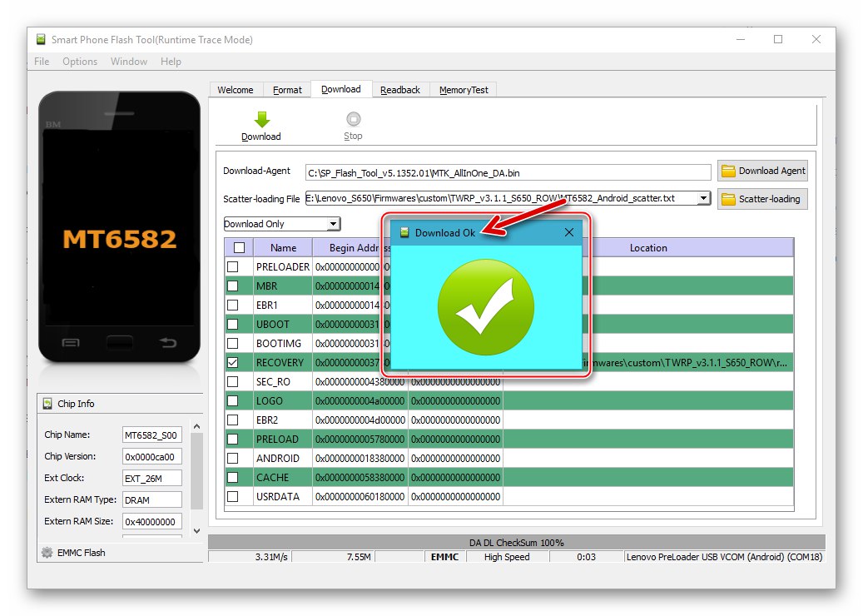Screen dimensions: 863x616
Task: Click the EMMC Flash gear icon
Action: tap(47, 552)
